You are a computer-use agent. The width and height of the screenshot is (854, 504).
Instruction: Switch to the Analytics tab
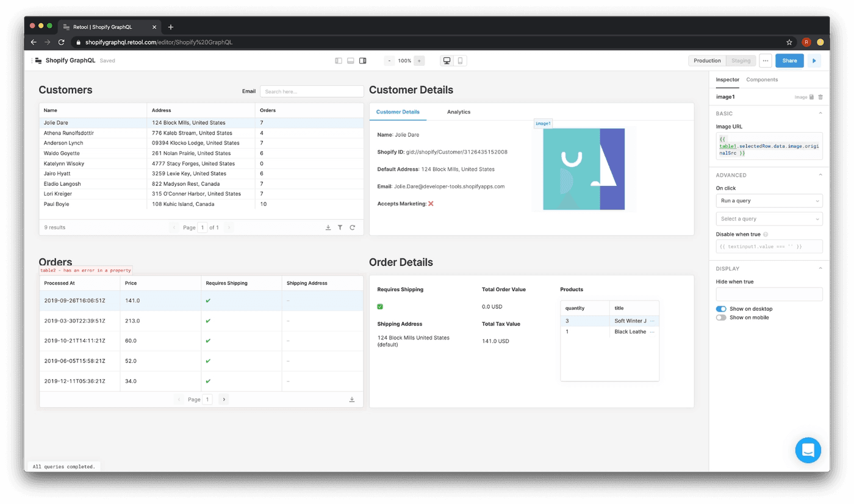pyautogui.click(x=458, y=112)
